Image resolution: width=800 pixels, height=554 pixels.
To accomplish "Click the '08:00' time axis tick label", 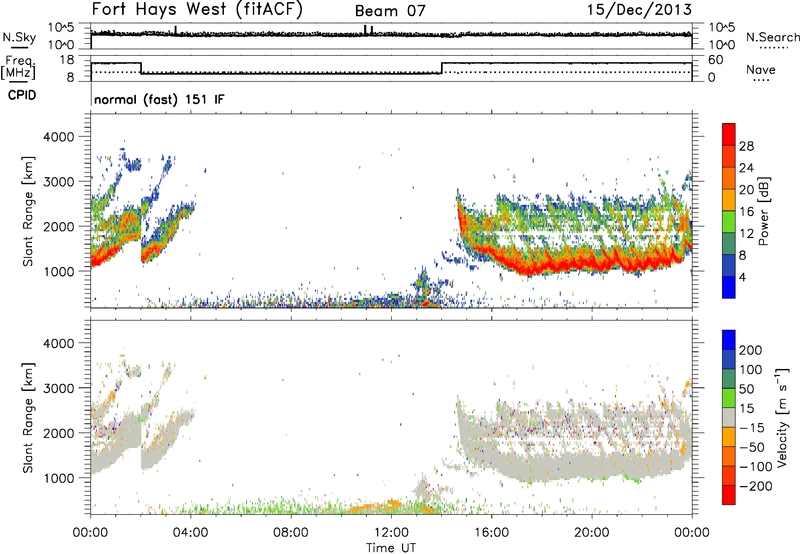I will point(291,533).
